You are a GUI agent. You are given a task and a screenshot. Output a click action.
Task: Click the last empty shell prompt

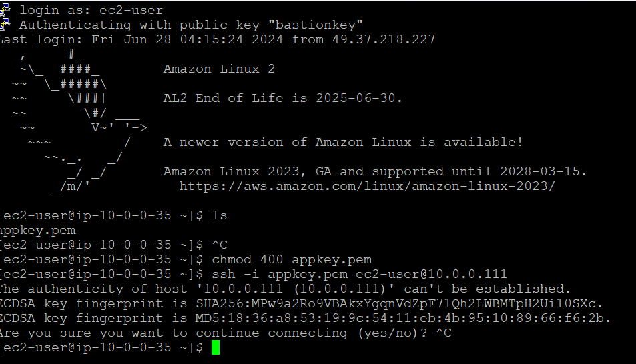point(100,347)
